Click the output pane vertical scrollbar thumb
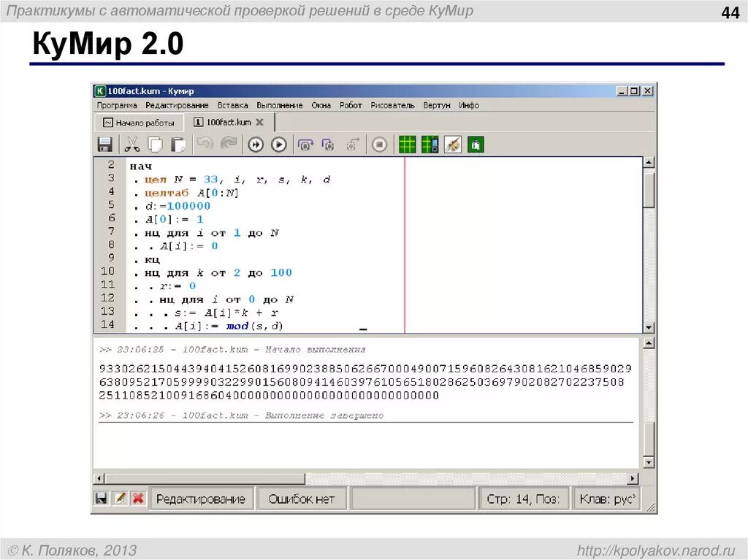Screen dimensions: 748x560 click(649, 440)
